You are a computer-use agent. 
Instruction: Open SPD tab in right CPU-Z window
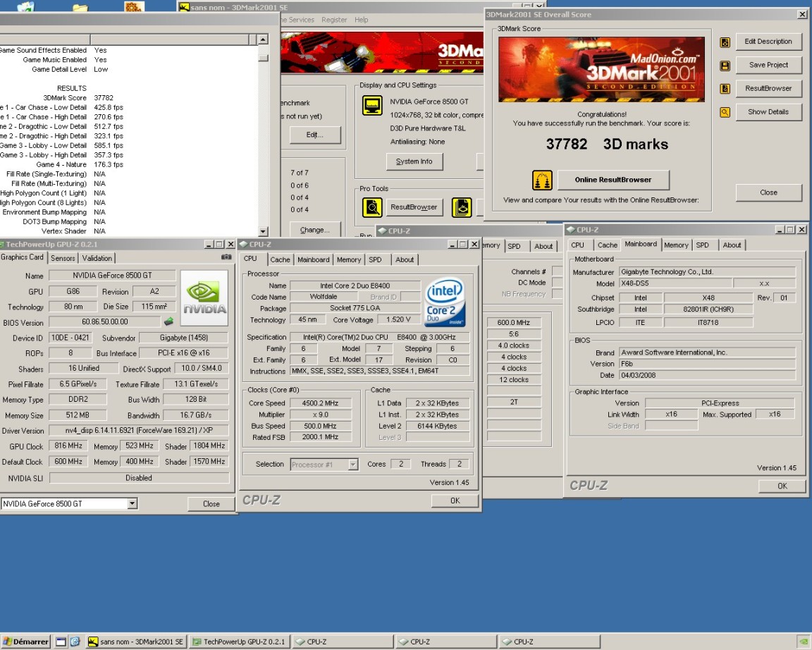tap(703, 245)
